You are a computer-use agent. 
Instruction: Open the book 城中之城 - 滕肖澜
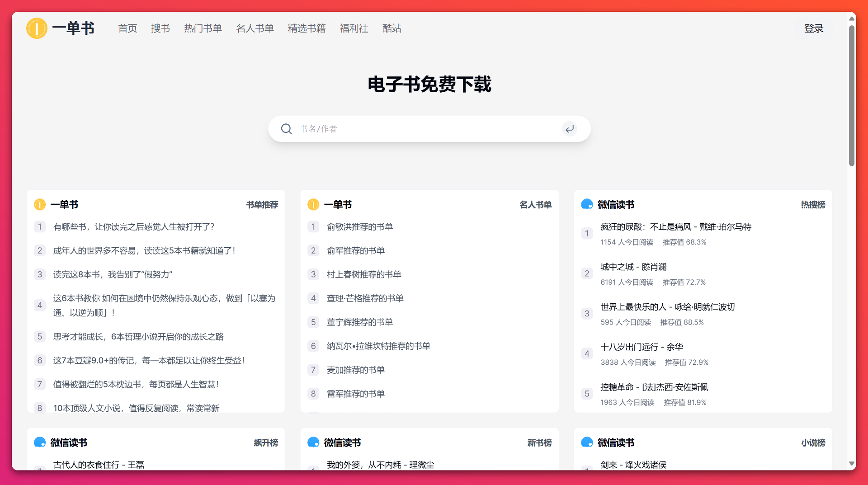633,267
